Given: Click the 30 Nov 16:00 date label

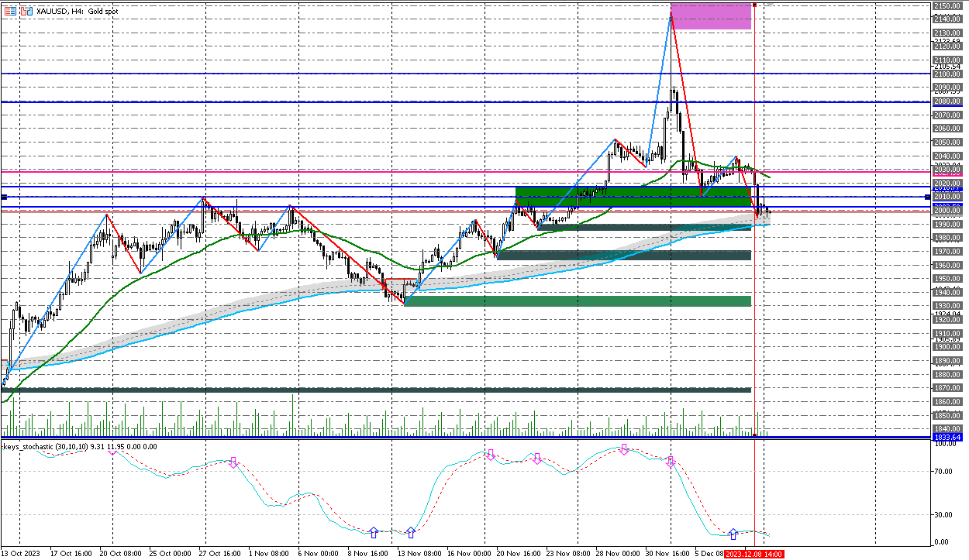Looking at the screenshot, I should [667, 555].
